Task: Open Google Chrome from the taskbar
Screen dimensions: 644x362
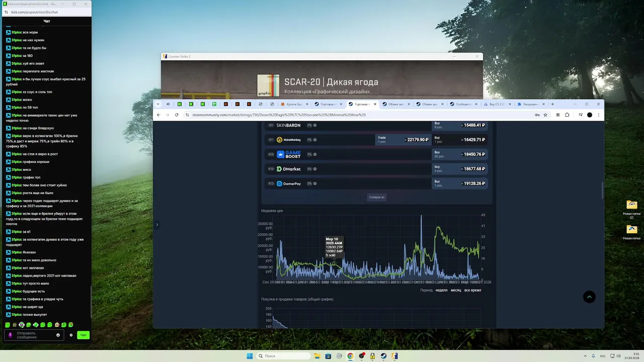Action: point(350,356)
